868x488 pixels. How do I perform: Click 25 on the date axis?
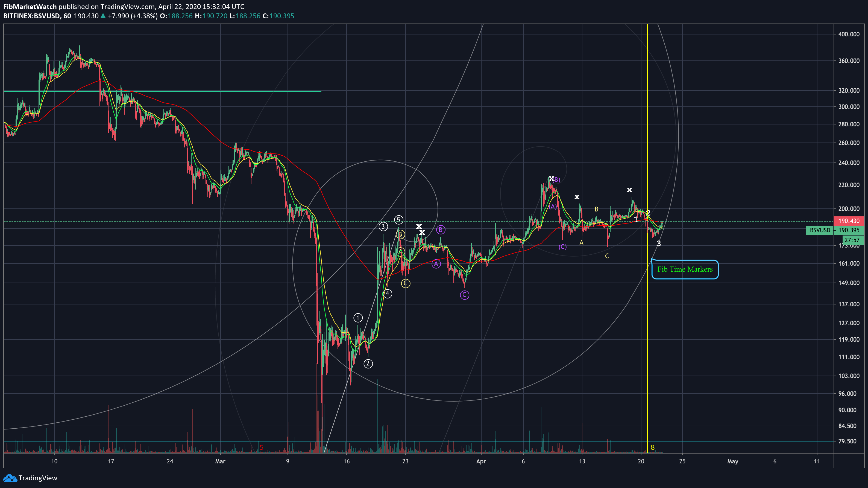(682, 461)
